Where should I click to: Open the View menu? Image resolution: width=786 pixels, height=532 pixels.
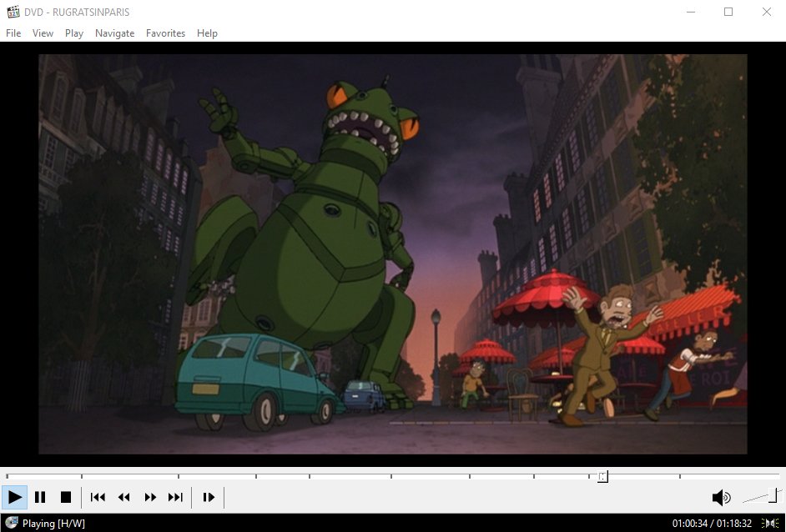pos(43,33)
